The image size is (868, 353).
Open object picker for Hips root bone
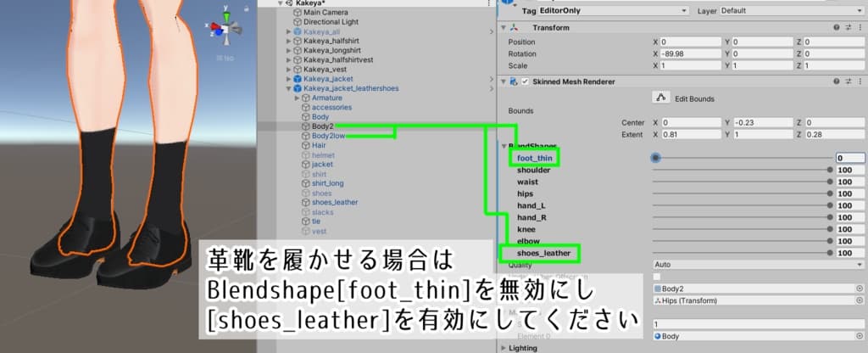[x=860, y=300]
